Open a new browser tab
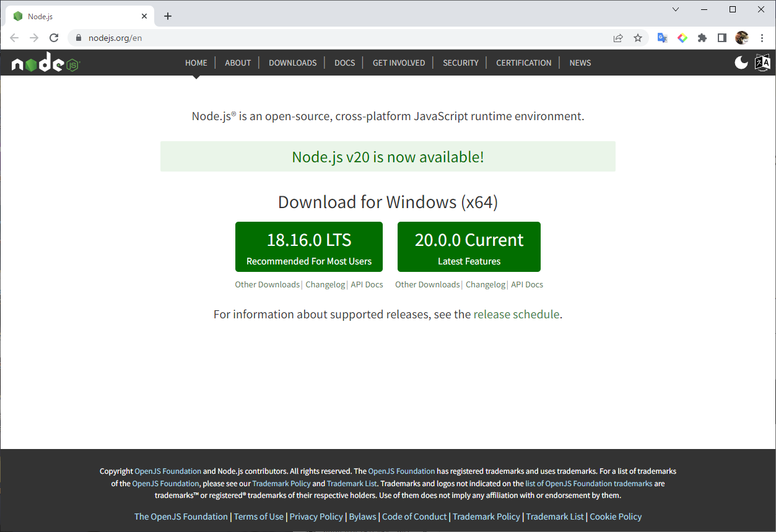This screenshot has width=776, height=532. pyautogui.click(x=168, y=16)
